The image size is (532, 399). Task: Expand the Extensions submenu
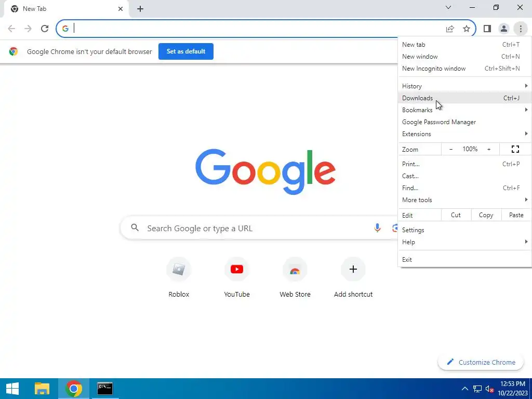[465, 134]
